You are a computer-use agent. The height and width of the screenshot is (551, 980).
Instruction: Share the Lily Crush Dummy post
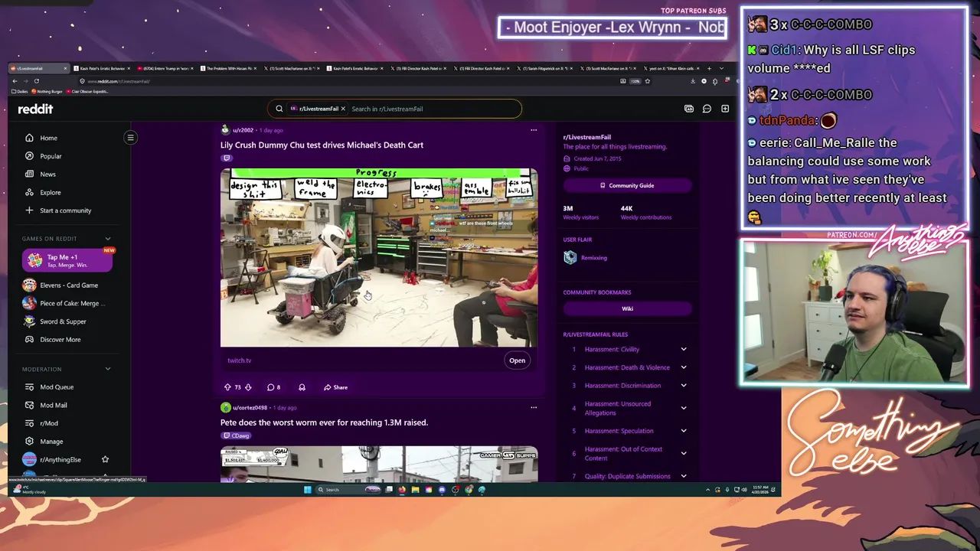click(x=335, y=387)
